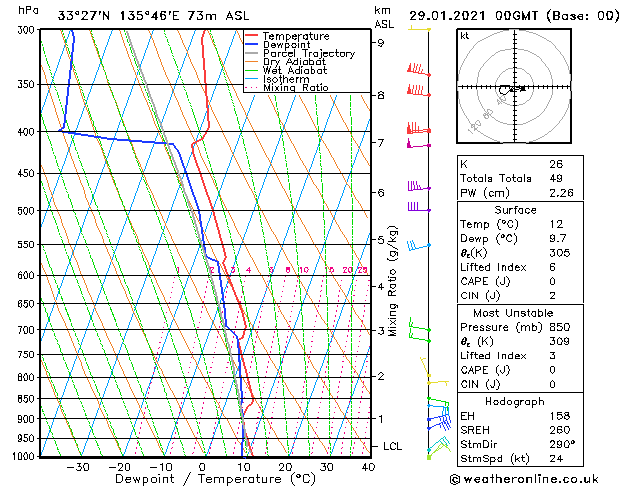The width and height of the screenshot is (629, 486).
Task: Click the K index value 26
Action: tap(556, 164)
